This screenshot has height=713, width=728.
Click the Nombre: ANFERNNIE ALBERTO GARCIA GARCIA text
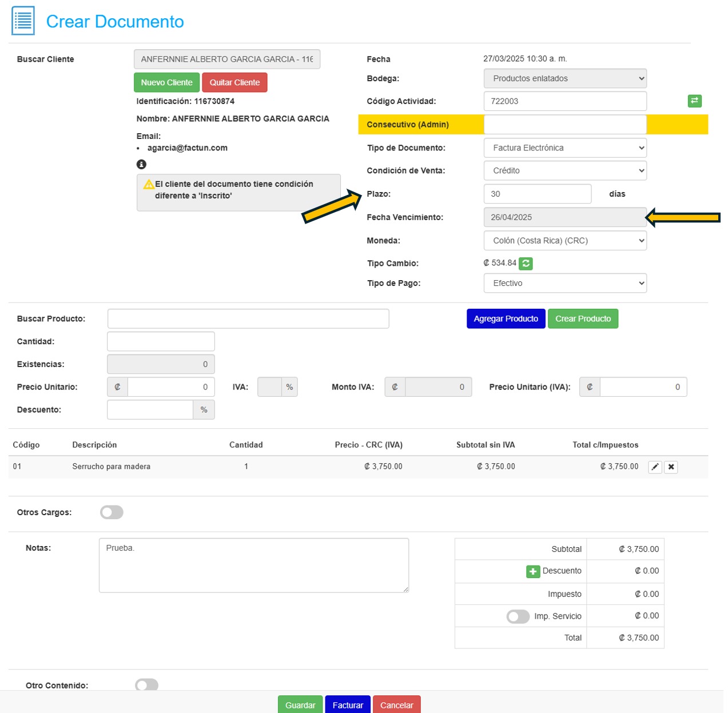tap(233, 119)
